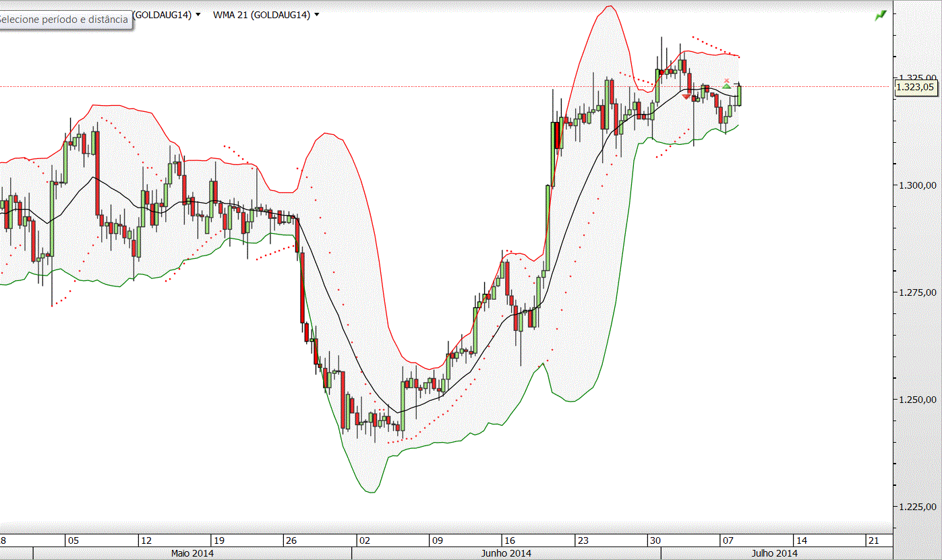Click the green lightning chart icon
The image size is (942, 560).
881,15
